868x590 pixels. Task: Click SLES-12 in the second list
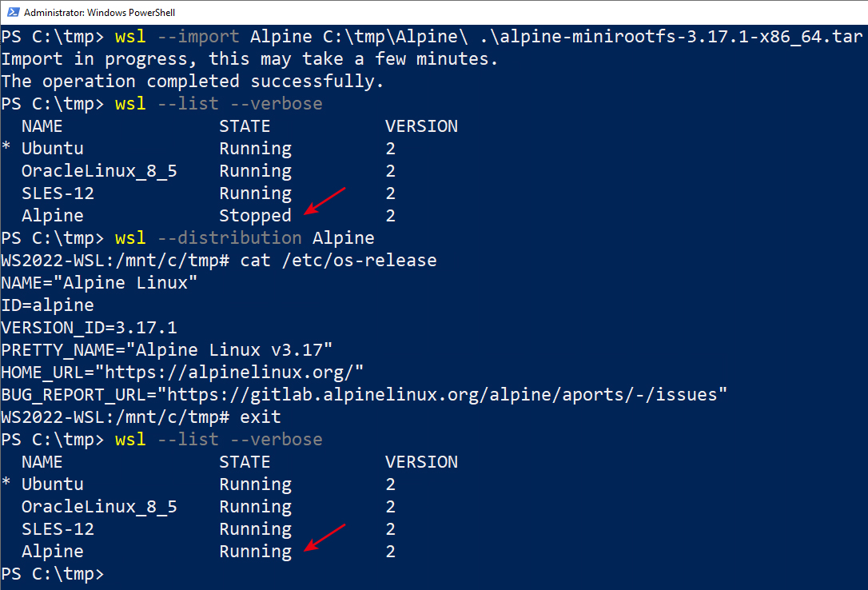click(x=58, y=529)
